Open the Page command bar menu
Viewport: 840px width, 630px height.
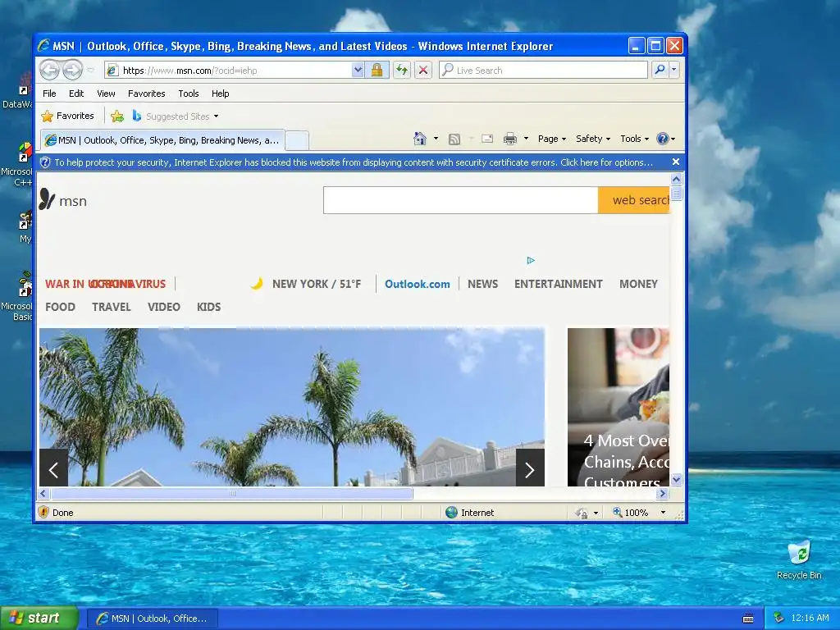tap(552, 139)
